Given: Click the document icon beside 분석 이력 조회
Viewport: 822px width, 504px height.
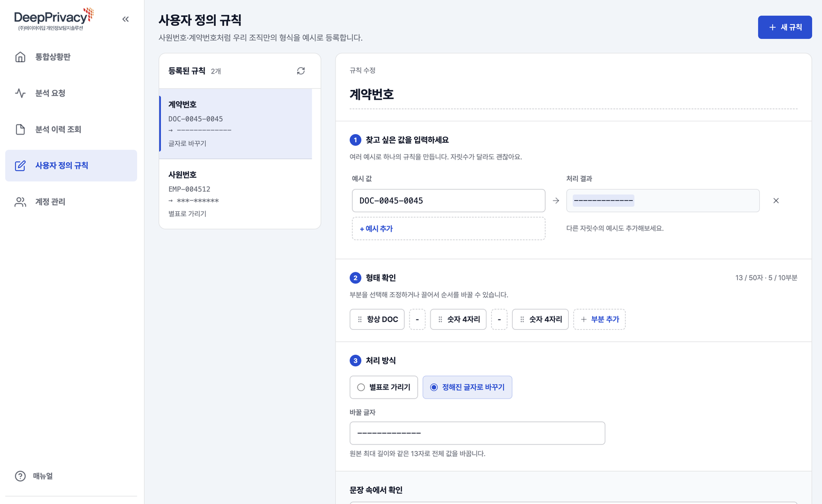Looking at the screenshot, I should [x=20, y=129].
